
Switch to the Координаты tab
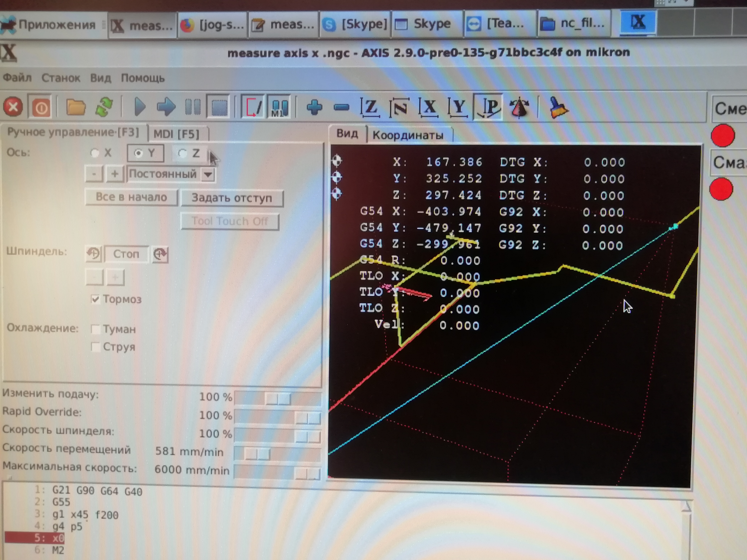408,135
